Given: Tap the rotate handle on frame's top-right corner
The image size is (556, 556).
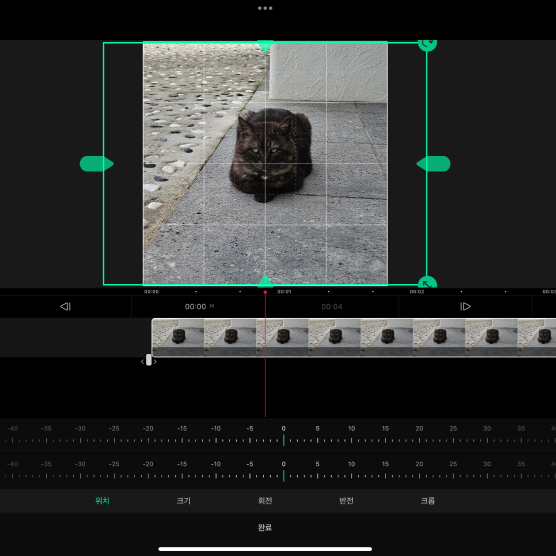Looking at the screenshot, I should point(427,44).
